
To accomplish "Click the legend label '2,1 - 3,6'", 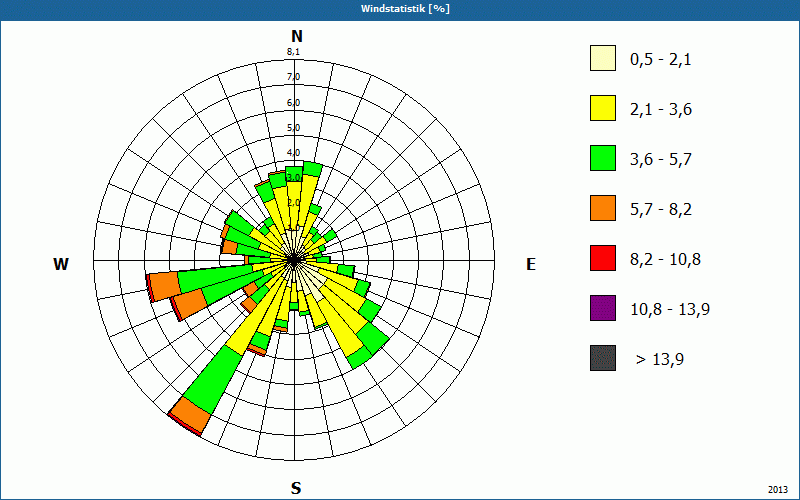I will (x=661, y=110).
